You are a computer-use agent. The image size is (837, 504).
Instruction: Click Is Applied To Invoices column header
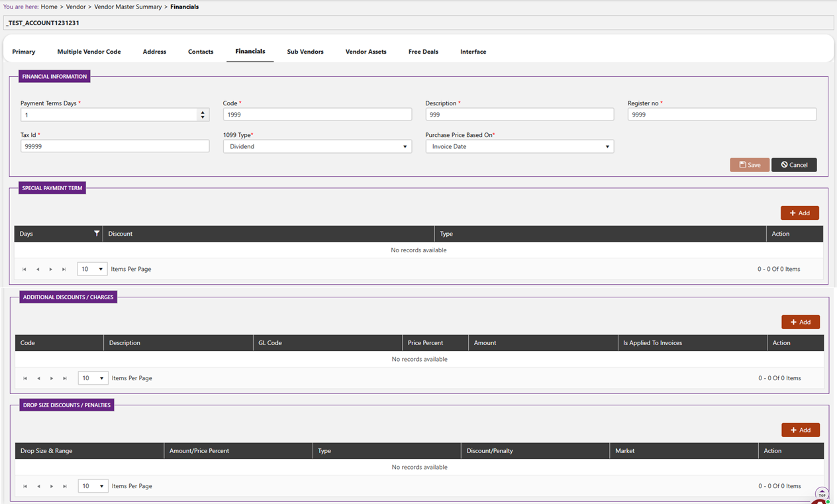click(692, 343)
